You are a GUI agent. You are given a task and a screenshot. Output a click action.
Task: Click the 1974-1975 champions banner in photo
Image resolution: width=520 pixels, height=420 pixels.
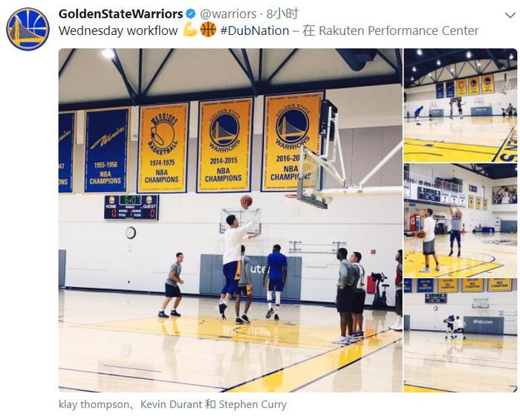163,148
